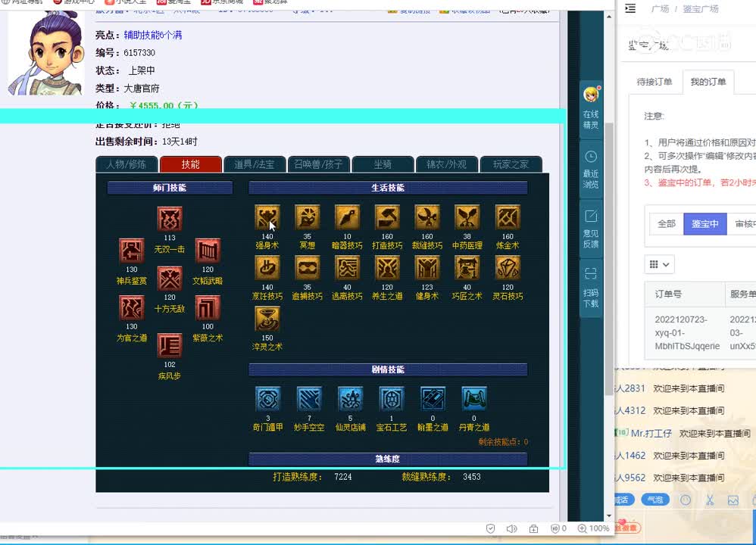Click the 疾风步 school skill icon
The width and height of the screenshot is (756, 545).
pyautogui.click(x=170, y=345)
